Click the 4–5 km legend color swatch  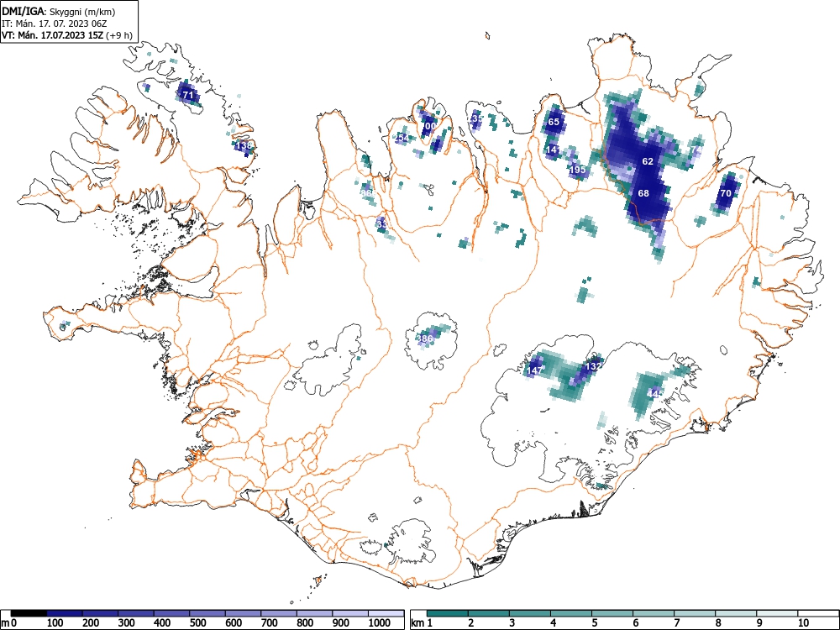click(x=571, y=613)
